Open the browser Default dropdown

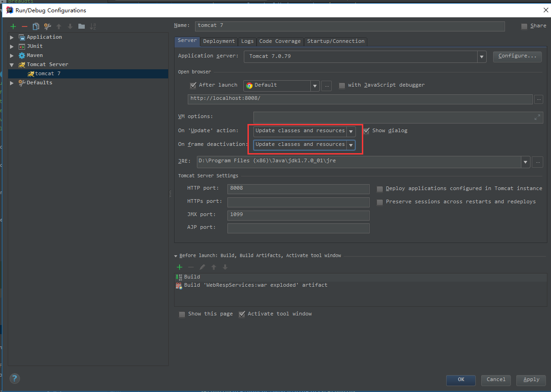point(315,86)
